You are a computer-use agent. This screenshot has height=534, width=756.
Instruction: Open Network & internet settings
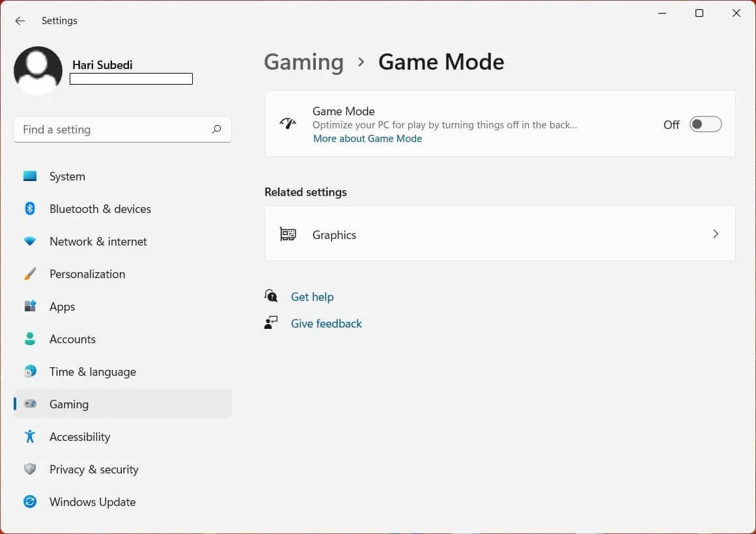click(98, 241)
